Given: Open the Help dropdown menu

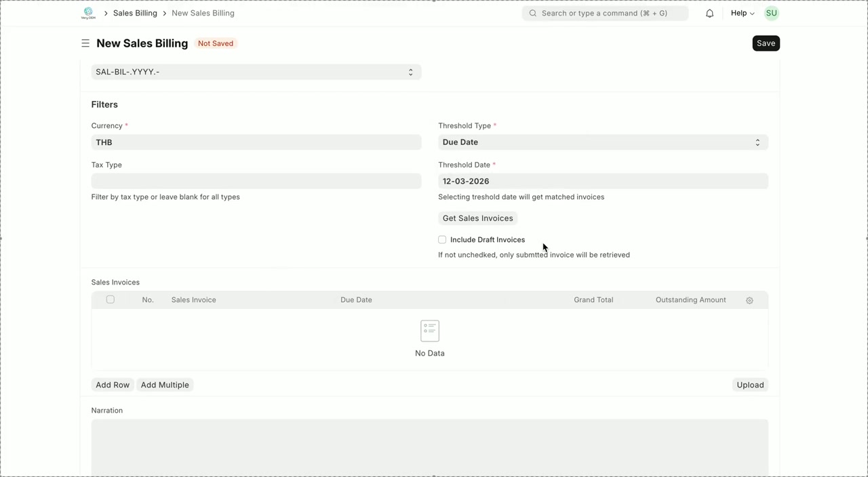Looking at the screenshot, I should pos(742,13).
